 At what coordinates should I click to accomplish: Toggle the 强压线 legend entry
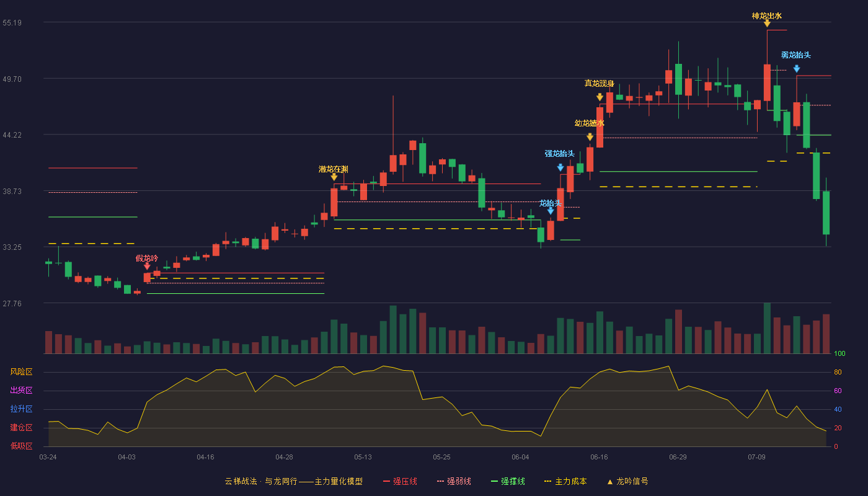[x=401, y=481]
